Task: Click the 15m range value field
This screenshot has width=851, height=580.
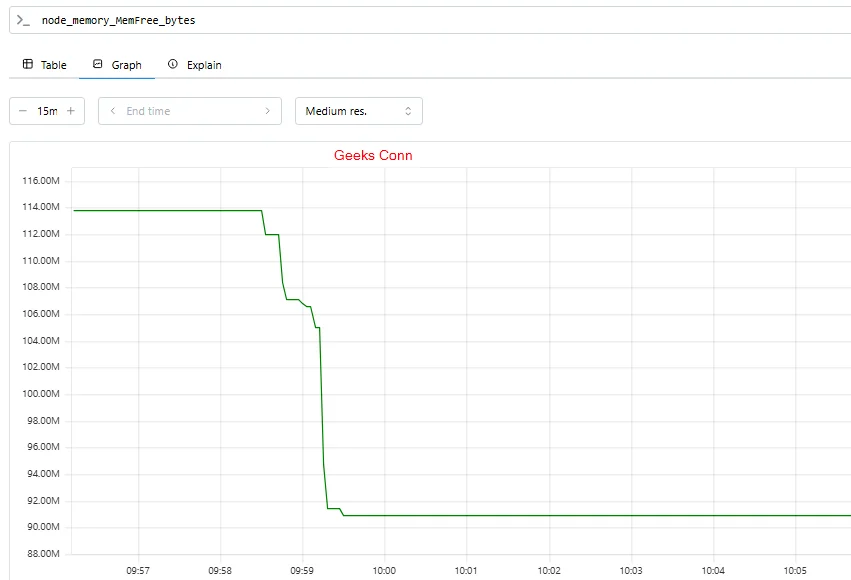Action: click(46, 111)
